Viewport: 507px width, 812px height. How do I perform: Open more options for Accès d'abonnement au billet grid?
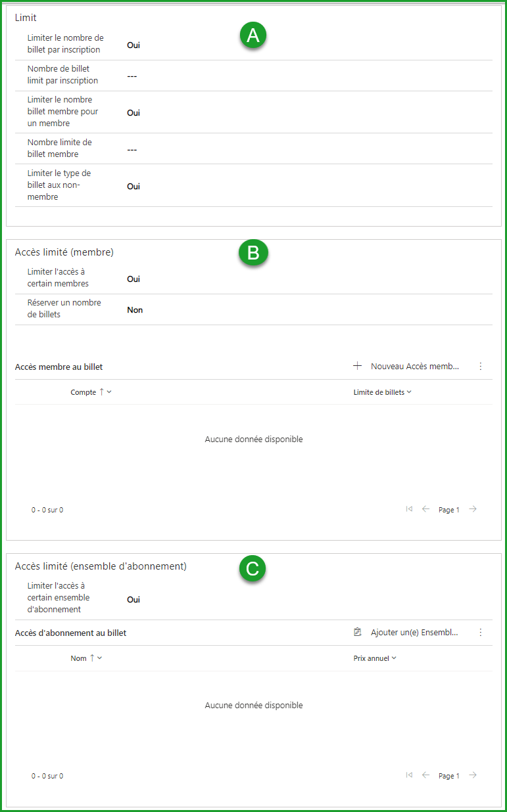pyautogui.click(x=481, y=632)
